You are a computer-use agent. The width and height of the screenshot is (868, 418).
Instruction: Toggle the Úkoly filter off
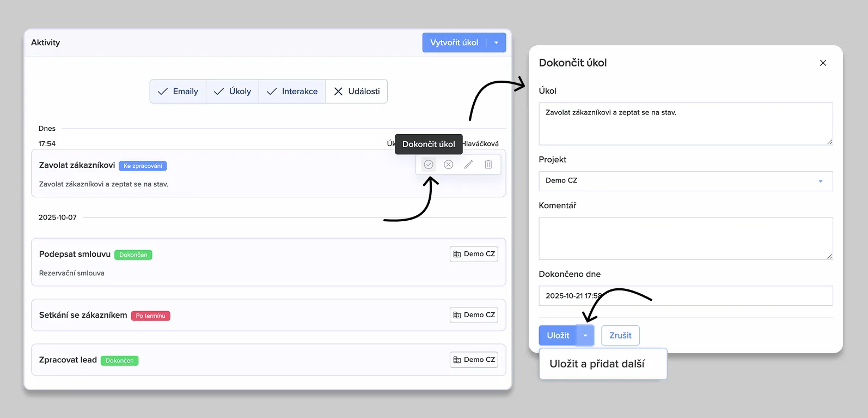(233, 92)
